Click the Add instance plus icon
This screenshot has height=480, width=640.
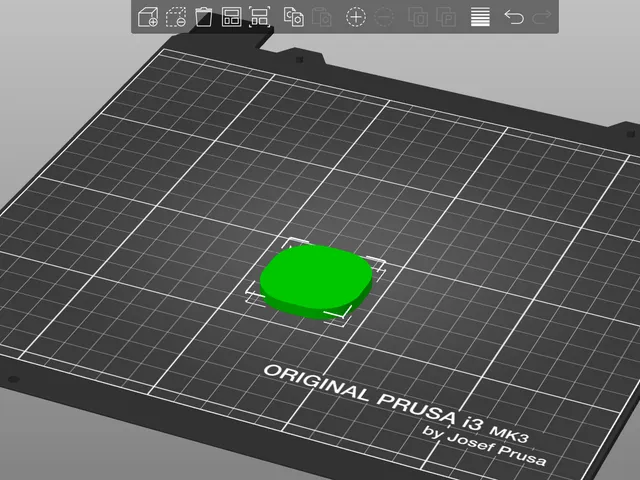[356, 17]
